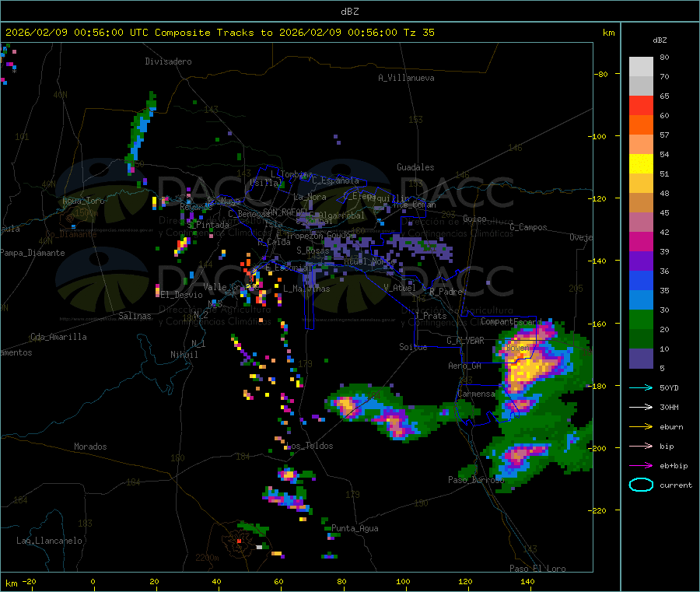This screenshot has height=592, width=700.
Task: Click the 'SAN_RAFAEL' place label
Action: pyautogui.click(x=285, y=212)
